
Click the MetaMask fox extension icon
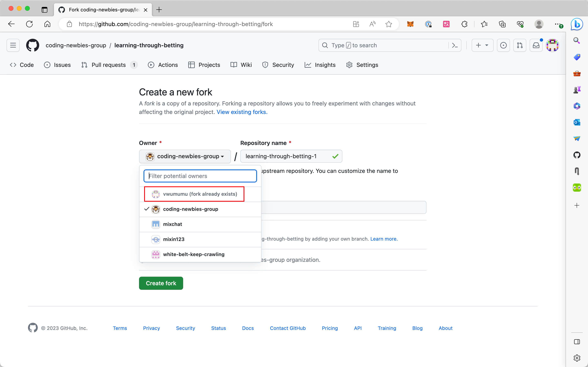(x=410, y=24)
